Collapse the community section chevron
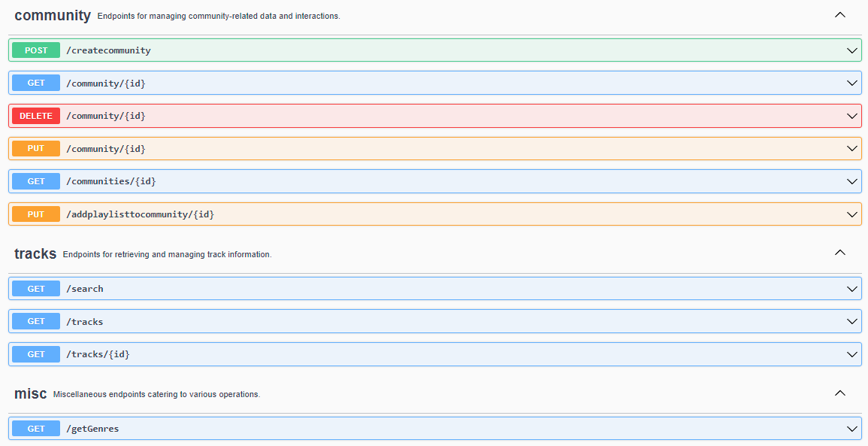 point(840,15)
